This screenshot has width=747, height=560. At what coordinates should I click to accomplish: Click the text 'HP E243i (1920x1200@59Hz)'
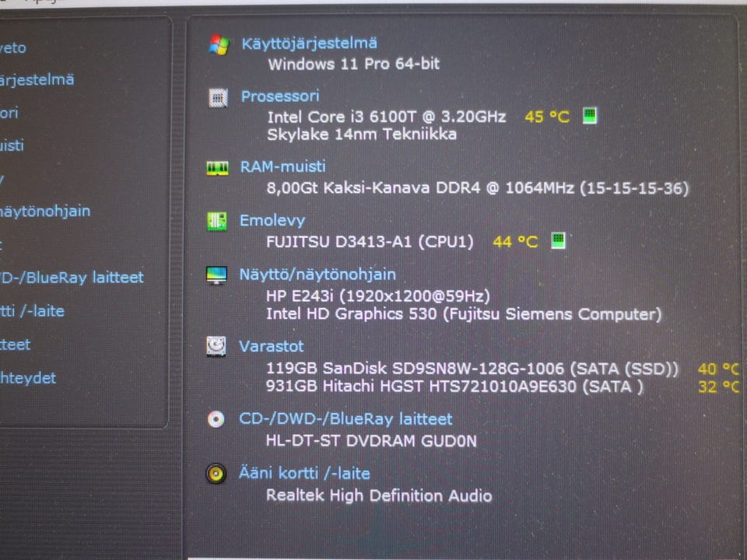click(378, 296)
